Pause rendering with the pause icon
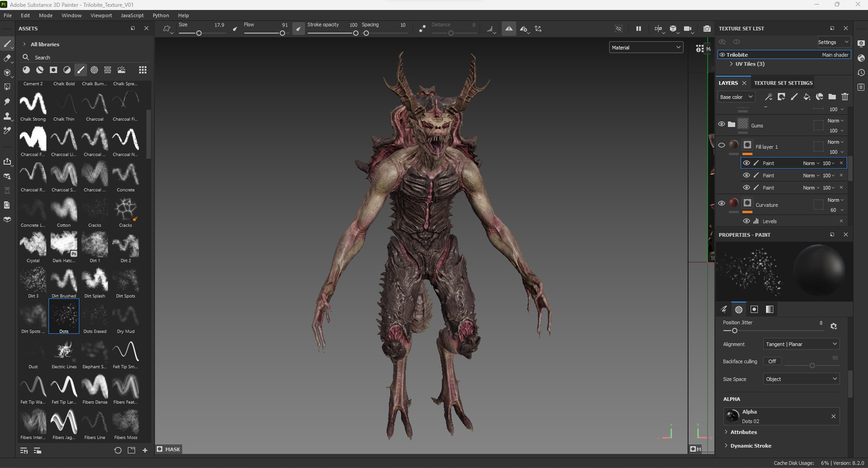Viewport: 868px width, 468px height. coord(638,29)
